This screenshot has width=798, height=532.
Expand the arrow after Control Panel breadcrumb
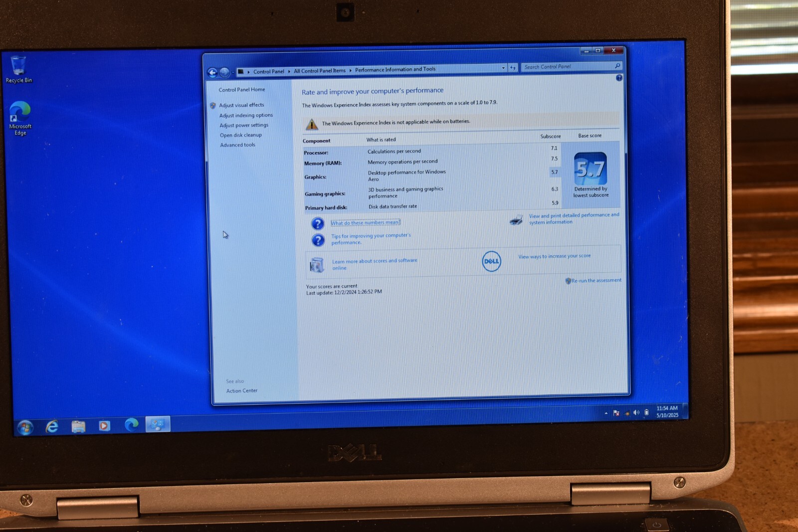[289, 71]
